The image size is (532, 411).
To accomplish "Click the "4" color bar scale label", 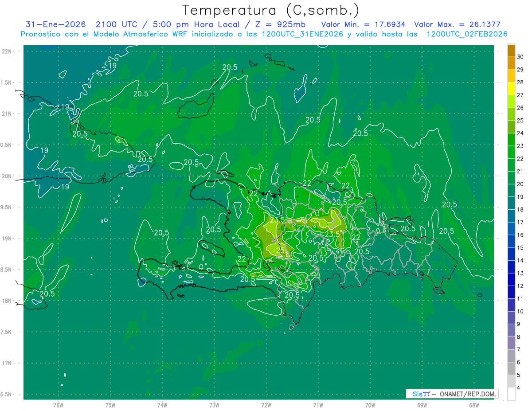I will pos(519,388).
